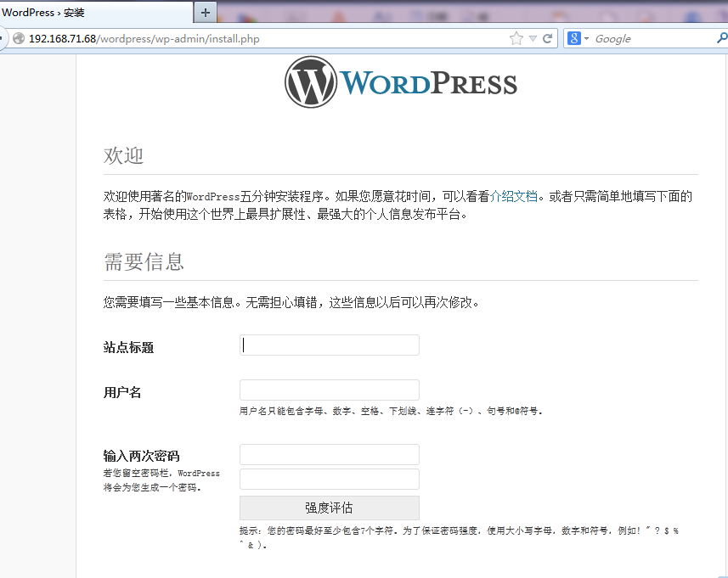The height and width of the screenshot is (578, 728).
Task: Focus the 站点标题 input field
Action: click(330, 345)
